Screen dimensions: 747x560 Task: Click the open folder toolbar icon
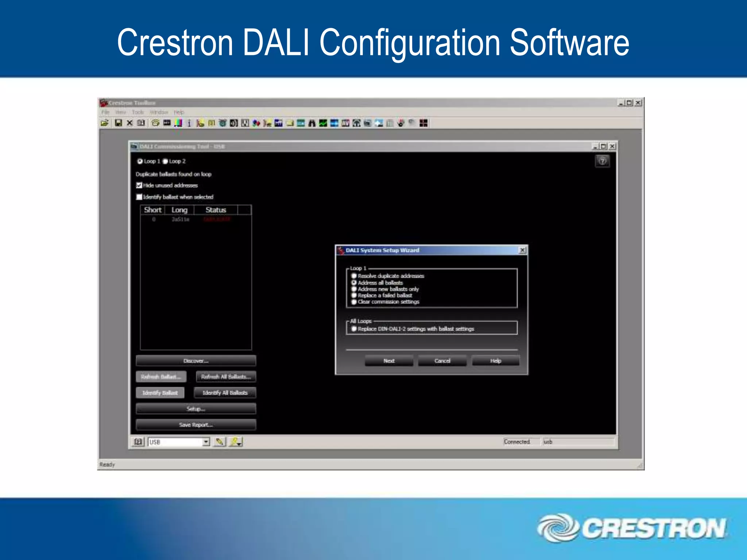[105, 123]
